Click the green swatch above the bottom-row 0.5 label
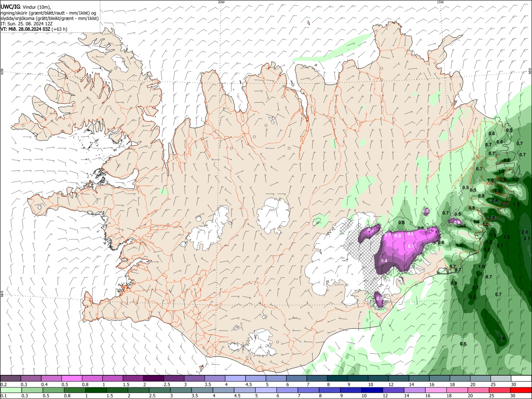Screen dimensions: 532x399 [54, 390]
